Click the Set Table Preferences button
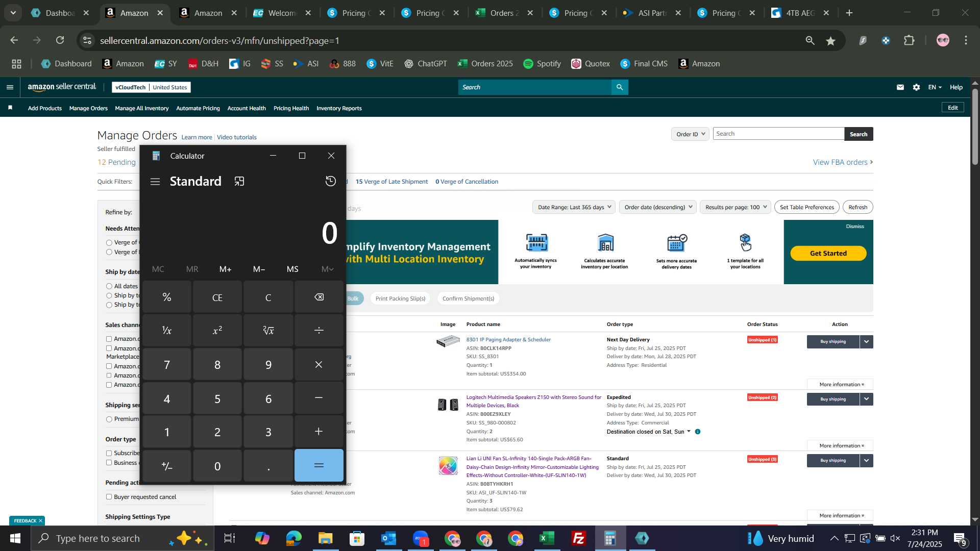 click(806, 207)
